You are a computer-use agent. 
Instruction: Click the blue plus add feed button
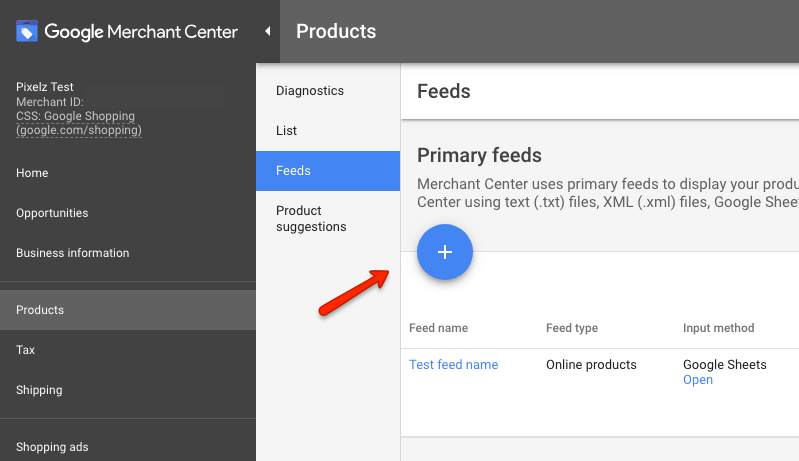coord(445,252)
